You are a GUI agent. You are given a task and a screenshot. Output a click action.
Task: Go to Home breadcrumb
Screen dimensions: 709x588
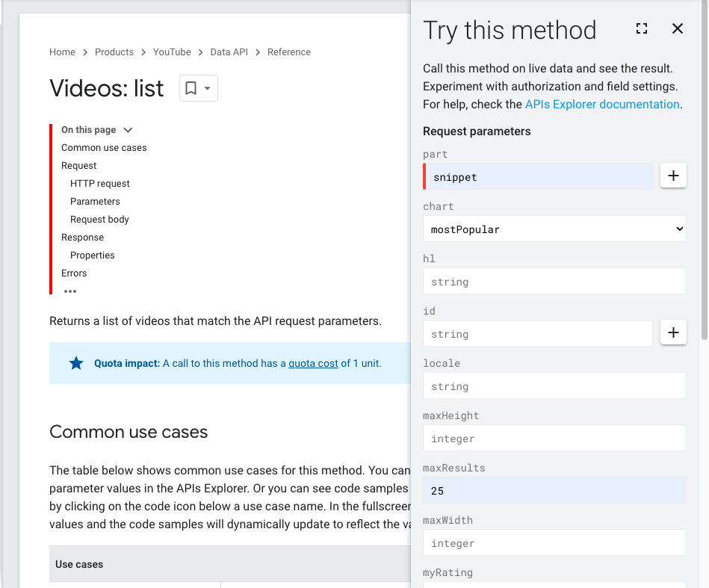[62, 52]
